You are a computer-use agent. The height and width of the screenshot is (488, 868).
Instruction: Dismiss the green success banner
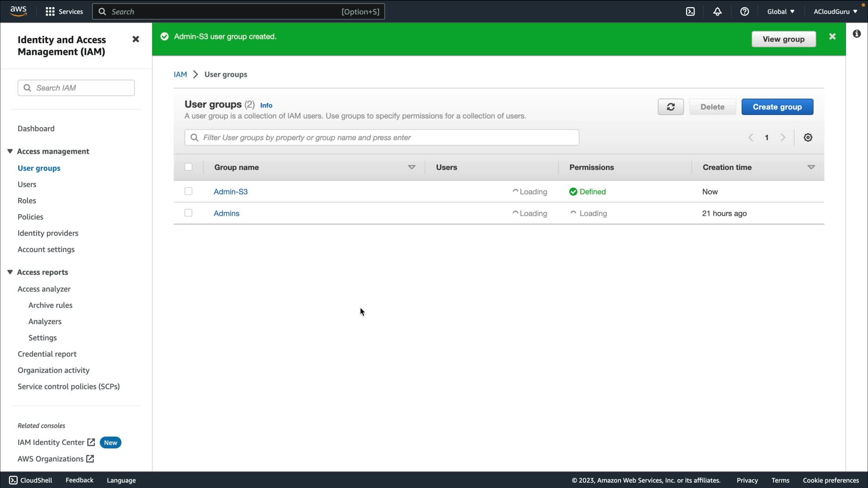point(832,37)
